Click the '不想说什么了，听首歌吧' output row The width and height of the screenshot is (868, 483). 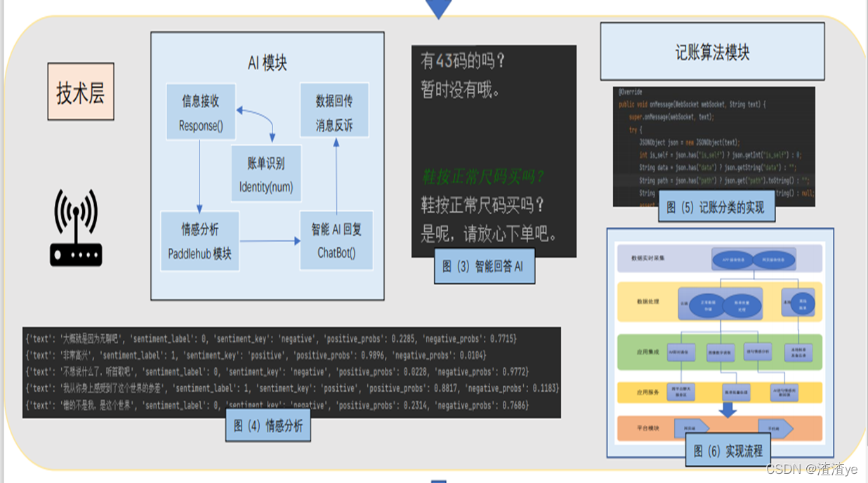click(277, 371)
